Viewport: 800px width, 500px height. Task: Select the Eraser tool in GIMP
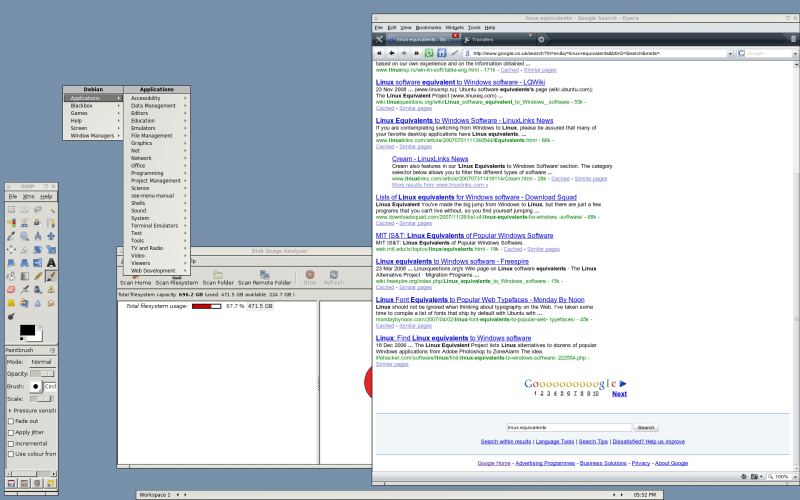coord(11,289)
